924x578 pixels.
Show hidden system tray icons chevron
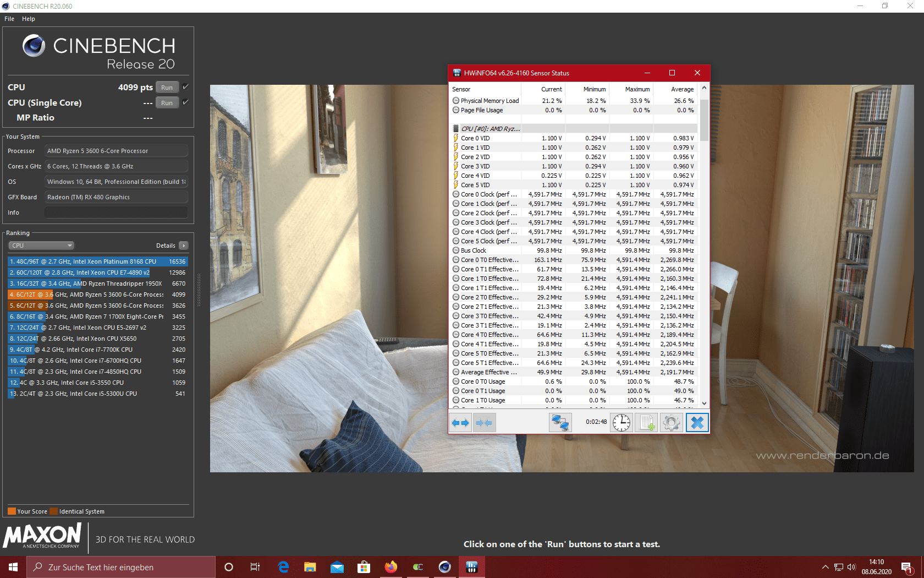(825, 567)
